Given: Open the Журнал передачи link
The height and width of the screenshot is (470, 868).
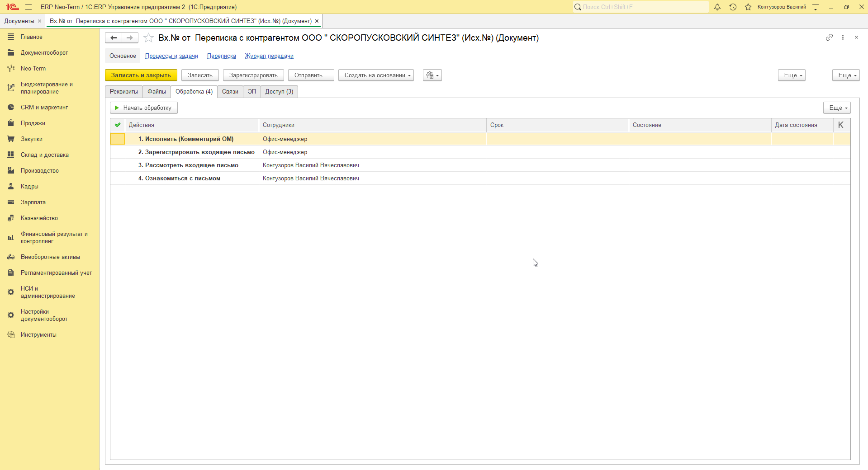Looking at the screenshot, I should click(x=269, y=56).
